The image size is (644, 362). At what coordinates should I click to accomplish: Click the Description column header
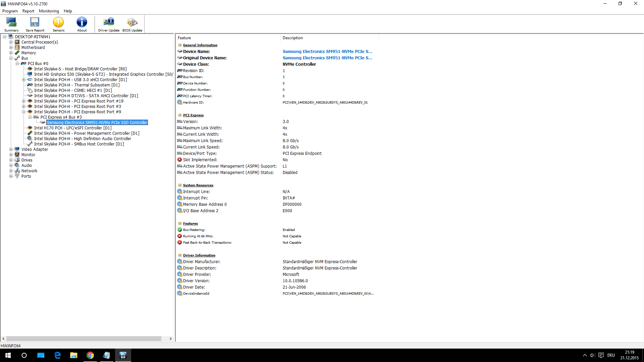pos(330,38)
